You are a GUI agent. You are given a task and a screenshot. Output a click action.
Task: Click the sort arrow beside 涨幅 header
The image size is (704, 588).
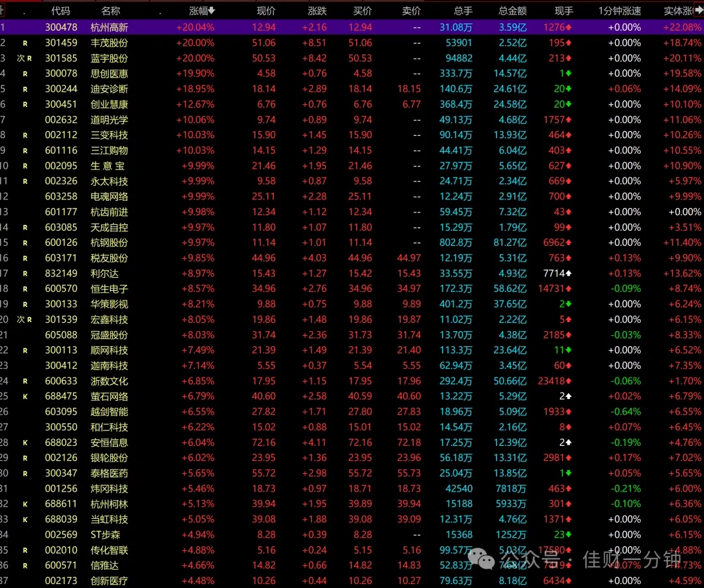[x=211, y=10]
